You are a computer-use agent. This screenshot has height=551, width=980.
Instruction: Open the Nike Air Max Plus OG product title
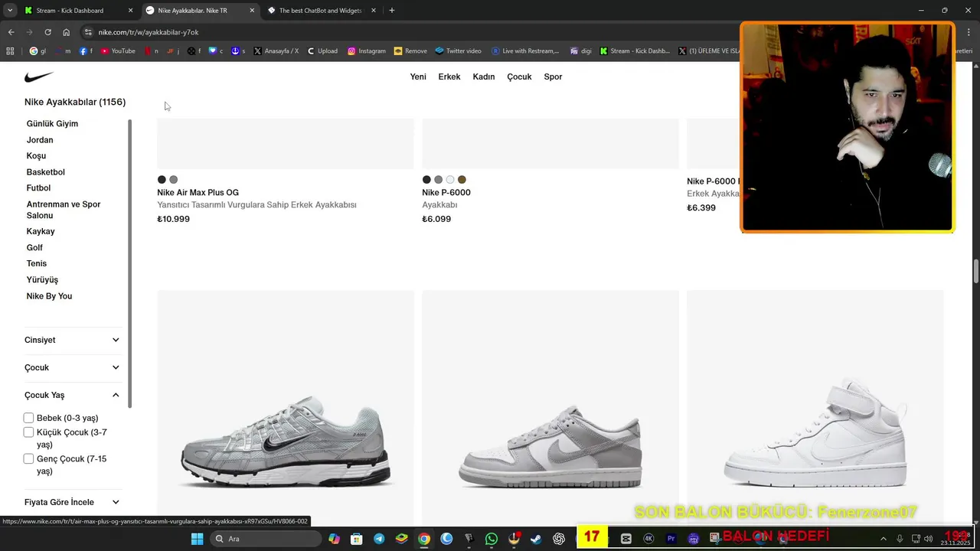[x=198, y=193]
